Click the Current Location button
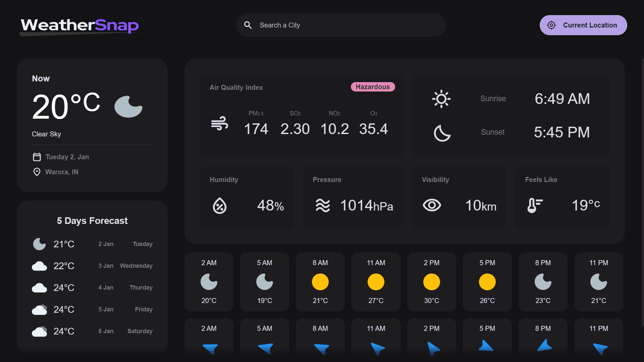Screen dimensions: 644x362 tap(583, 25)
